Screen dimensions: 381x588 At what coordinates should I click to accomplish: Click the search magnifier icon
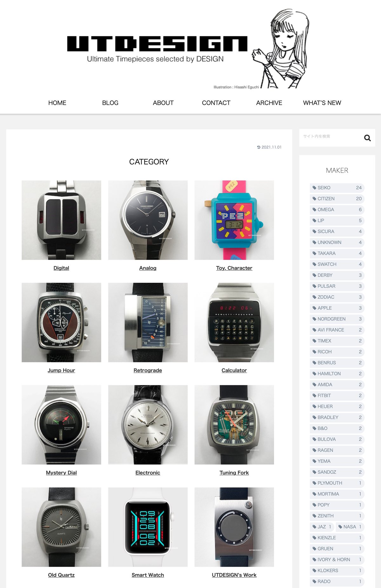[x=367, y=138]
